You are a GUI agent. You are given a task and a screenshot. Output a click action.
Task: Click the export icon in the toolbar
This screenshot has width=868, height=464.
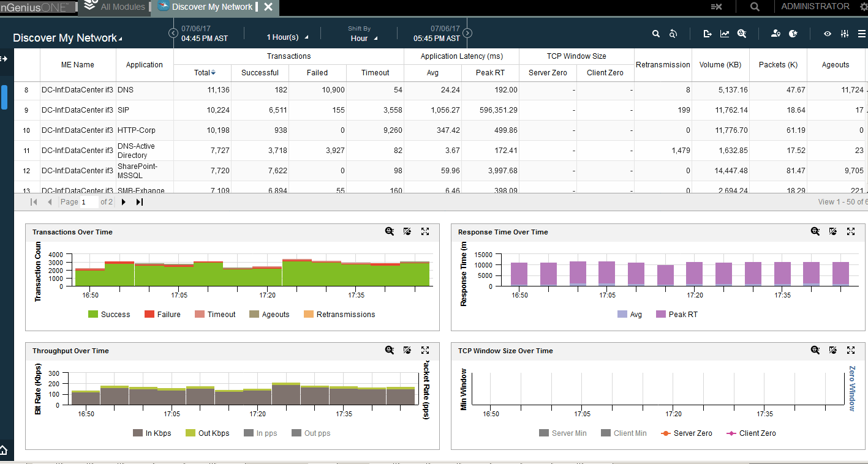[708, 34]
